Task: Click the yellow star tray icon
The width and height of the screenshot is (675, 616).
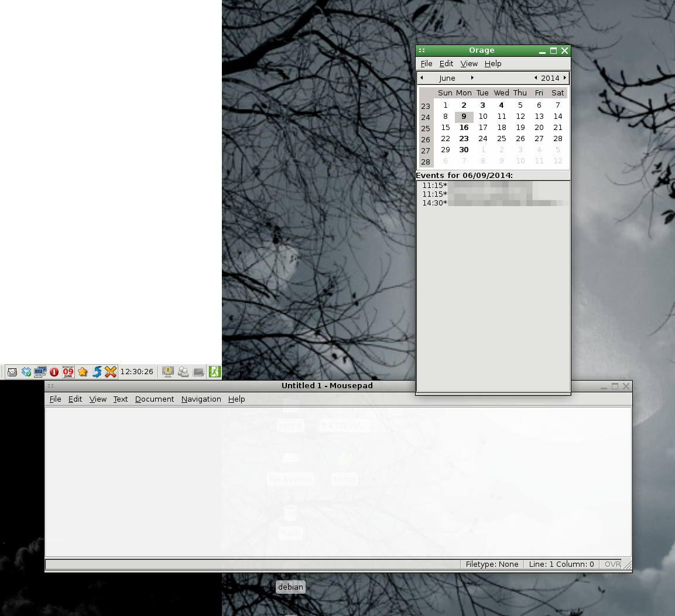Action: tap(83, 372)
